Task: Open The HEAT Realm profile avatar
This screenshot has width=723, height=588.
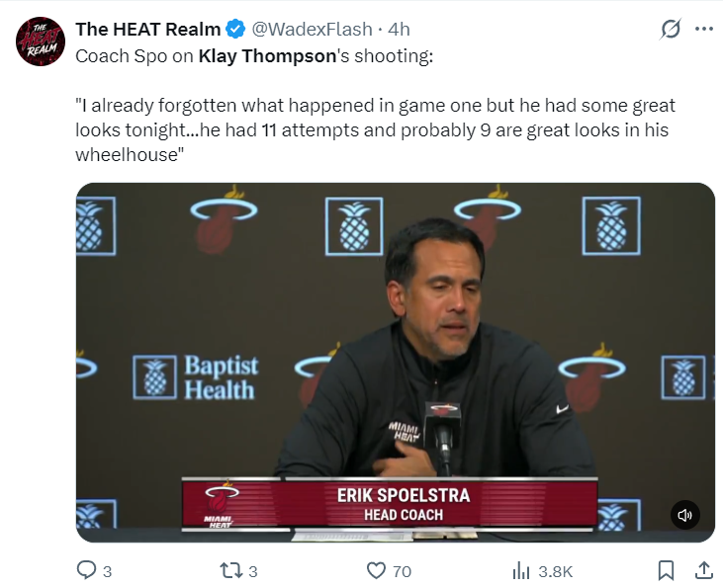Action: click(x=41, y=42)
